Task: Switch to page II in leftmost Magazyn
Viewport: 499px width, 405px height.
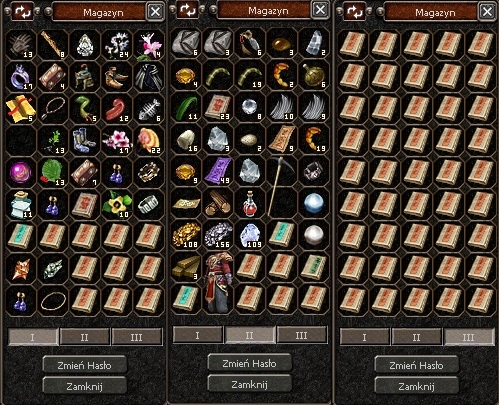Action: (x=84, y=337)
